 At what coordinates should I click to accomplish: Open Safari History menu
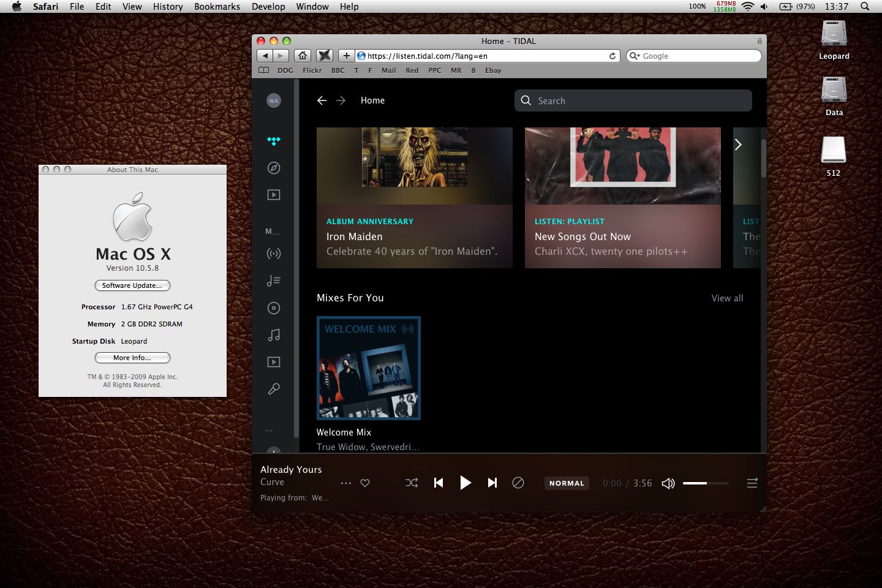168,7
